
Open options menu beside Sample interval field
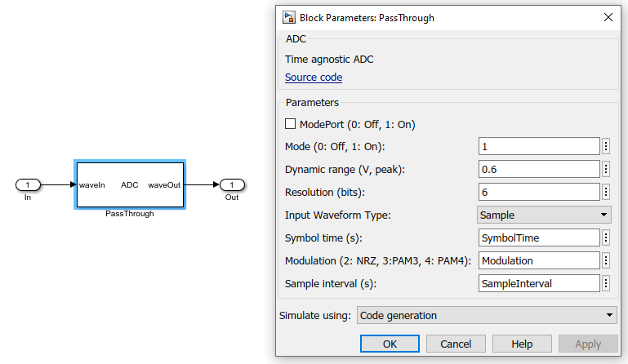pyautogui.click(x=606, y=283)
